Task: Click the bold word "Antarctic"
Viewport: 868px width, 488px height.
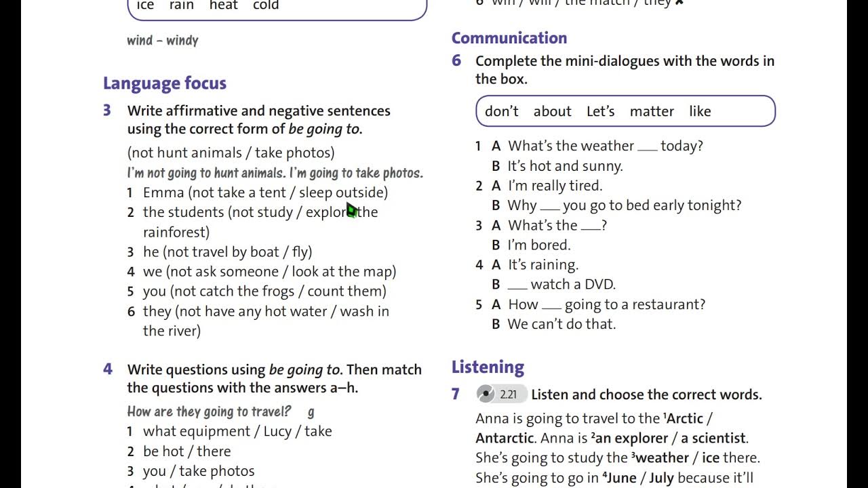Action: [505, 438]
